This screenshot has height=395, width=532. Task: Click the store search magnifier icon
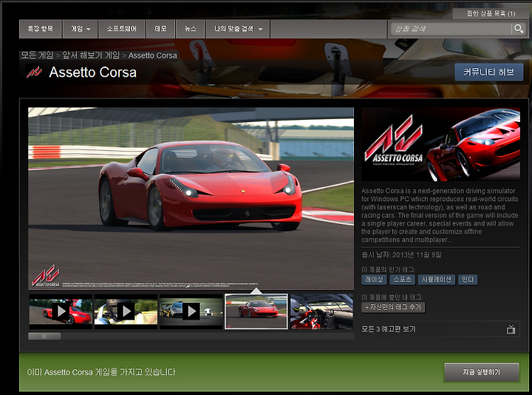[519, 29]
